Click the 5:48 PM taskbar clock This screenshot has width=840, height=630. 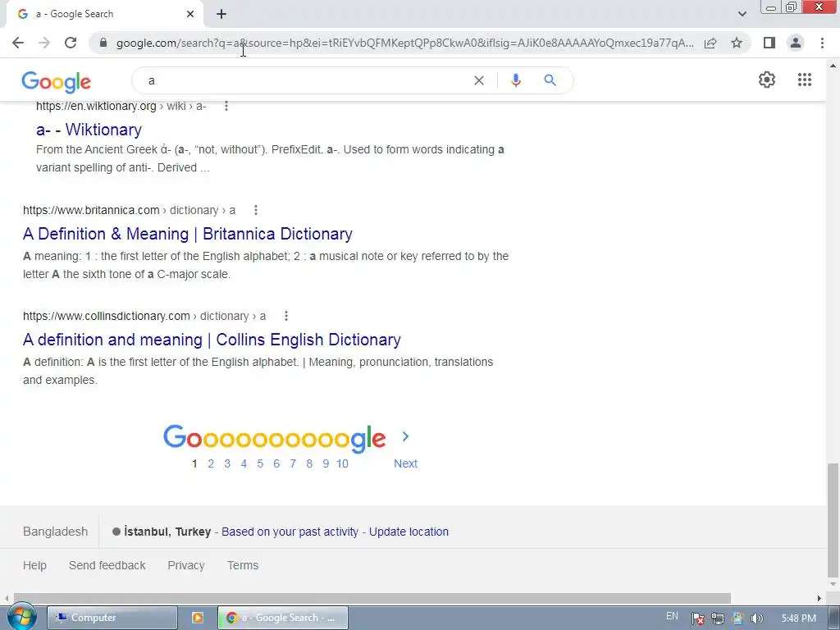[x=798, y=619]
